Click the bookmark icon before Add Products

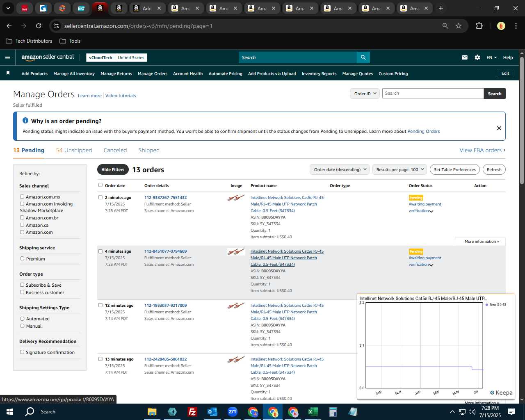[8, 73]
